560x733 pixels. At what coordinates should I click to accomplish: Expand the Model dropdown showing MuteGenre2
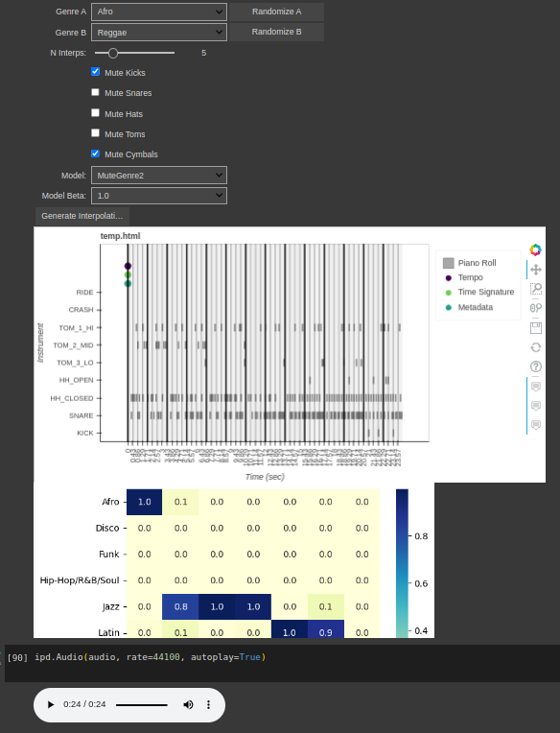tap(159, 176)
